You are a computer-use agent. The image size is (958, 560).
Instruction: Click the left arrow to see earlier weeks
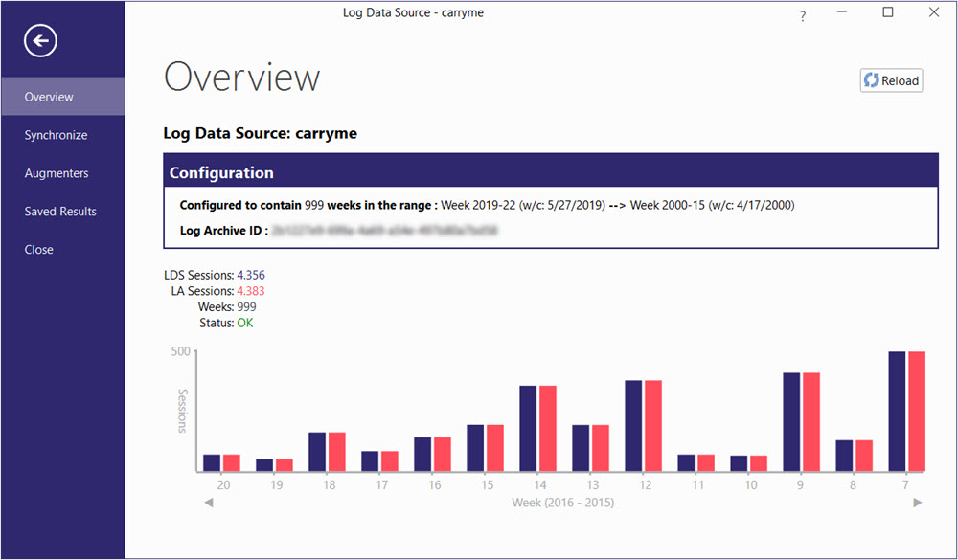pyautogui.click(x=209, y=502)
